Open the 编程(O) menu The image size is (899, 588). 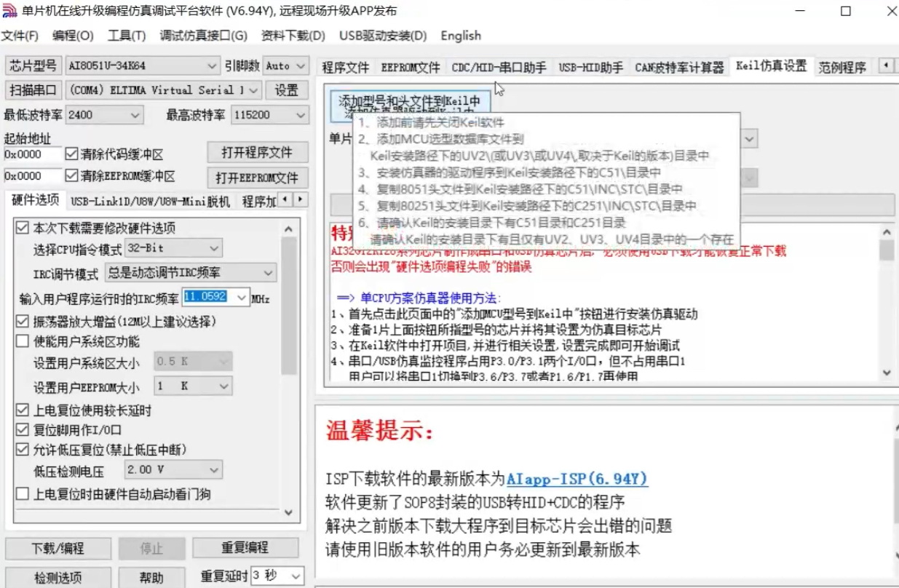pyautogui.click(x=73, y=36)
